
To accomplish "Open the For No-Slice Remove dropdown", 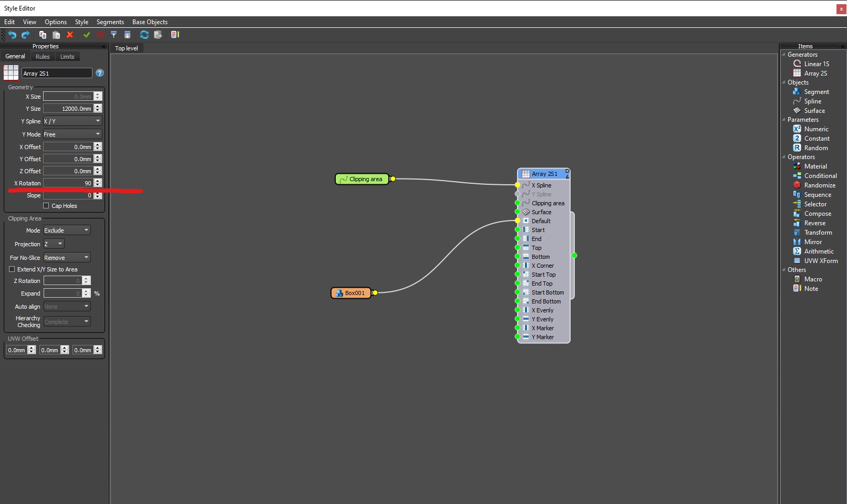I will pos(67,258).
